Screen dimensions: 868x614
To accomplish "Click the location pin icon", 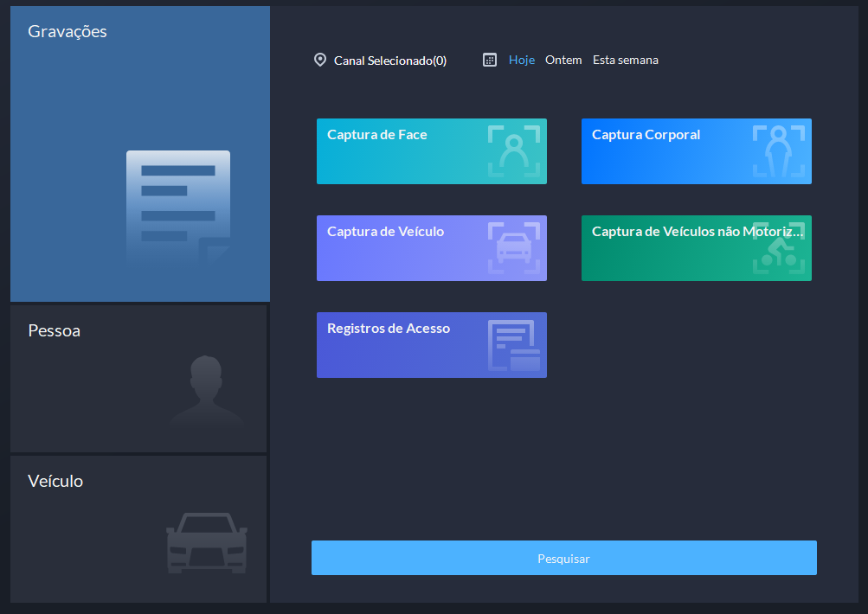I will point(320,60).
